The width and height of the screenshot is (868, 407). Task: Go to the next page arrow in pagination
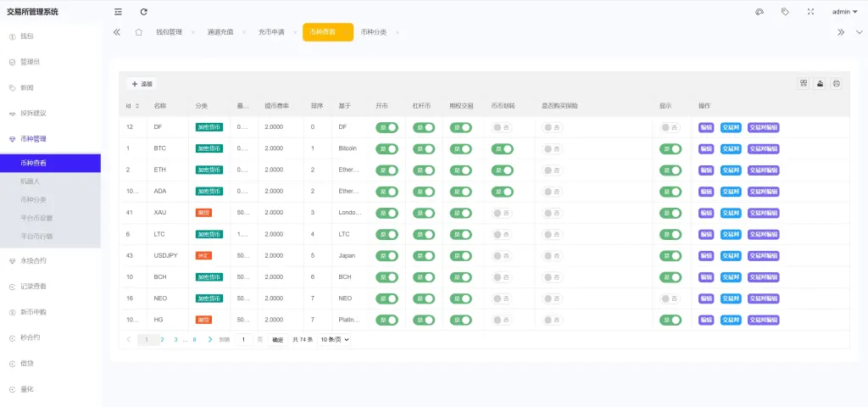pyautogui.click(x=210, y=339)
